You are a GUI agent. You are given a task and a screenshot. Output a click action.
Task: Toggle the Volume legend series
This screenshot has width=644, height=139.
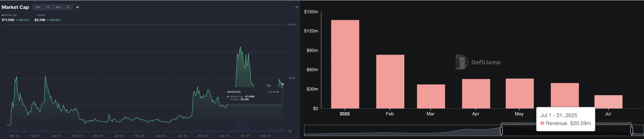click(40, 15)
